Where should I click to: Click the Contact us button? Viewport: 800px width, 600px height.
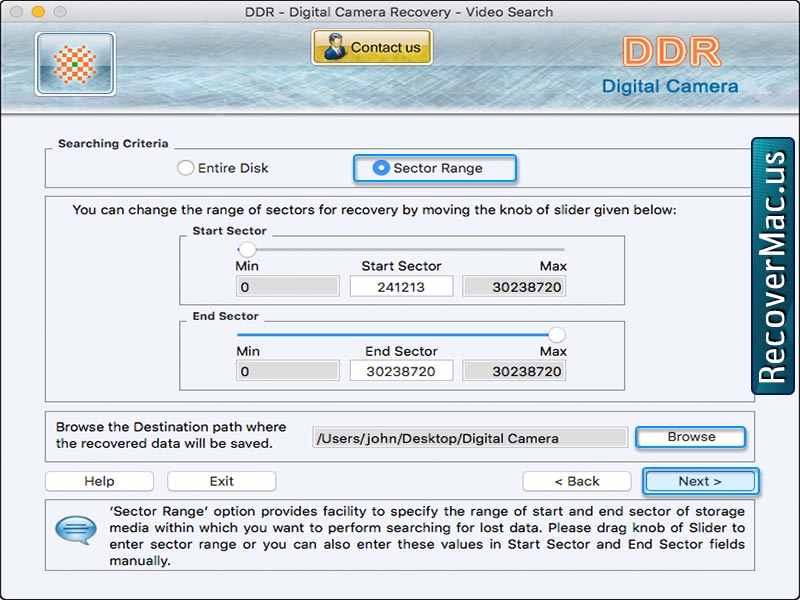(x=372, y=47)
